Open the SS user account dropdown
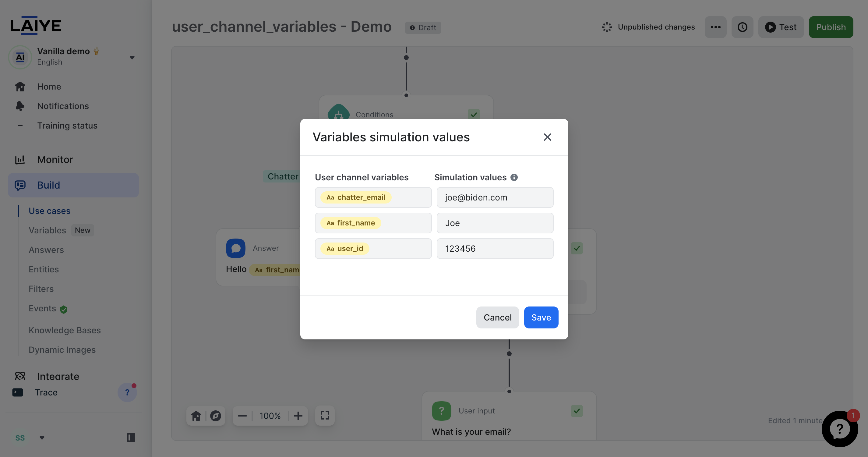This screenshot has width=868, height=457. click(x=42, y=438)
